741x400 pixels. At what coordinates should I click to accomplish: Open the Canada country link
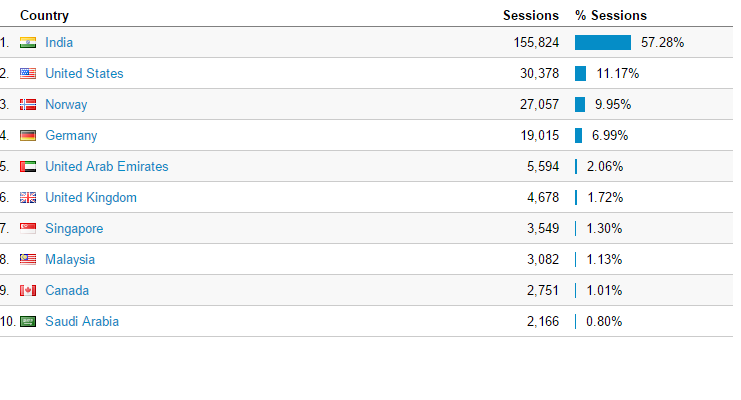point(67,291)
